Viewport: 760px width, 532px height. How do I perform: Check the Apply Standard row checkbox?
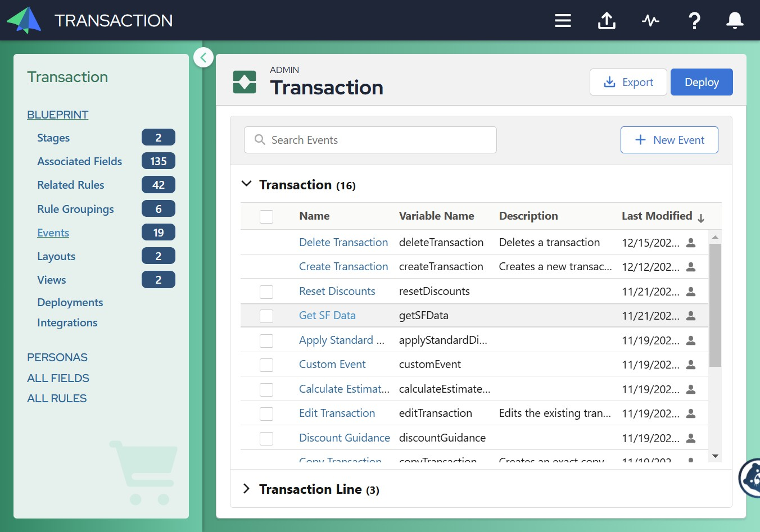[x=266, y=341]
